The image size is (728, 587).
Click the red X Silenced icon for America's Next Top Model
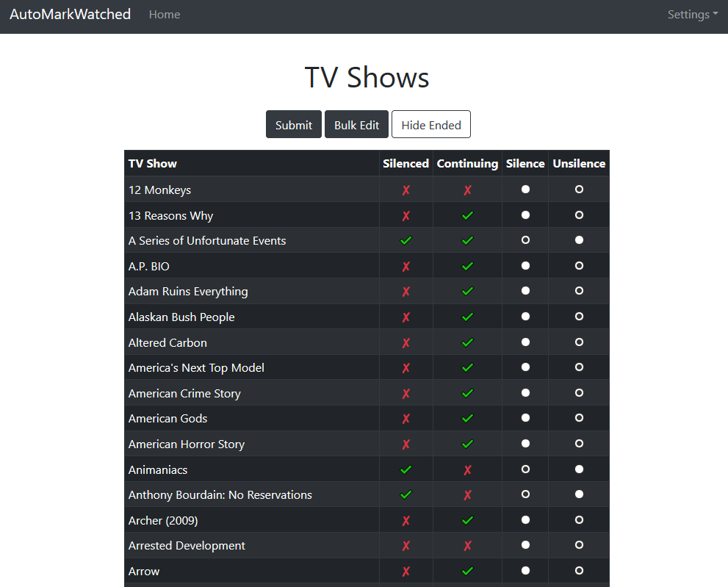coord(406,368)
